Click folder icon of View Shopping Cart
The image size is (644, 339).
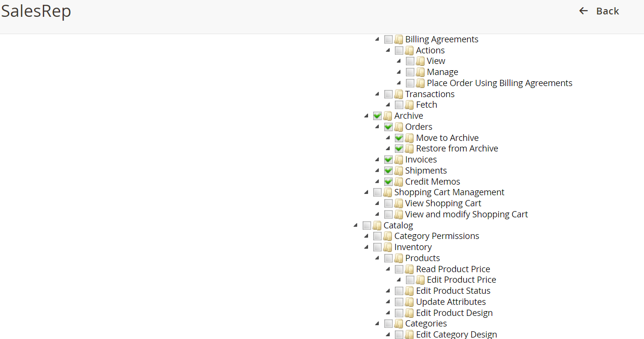pos(399,203)
